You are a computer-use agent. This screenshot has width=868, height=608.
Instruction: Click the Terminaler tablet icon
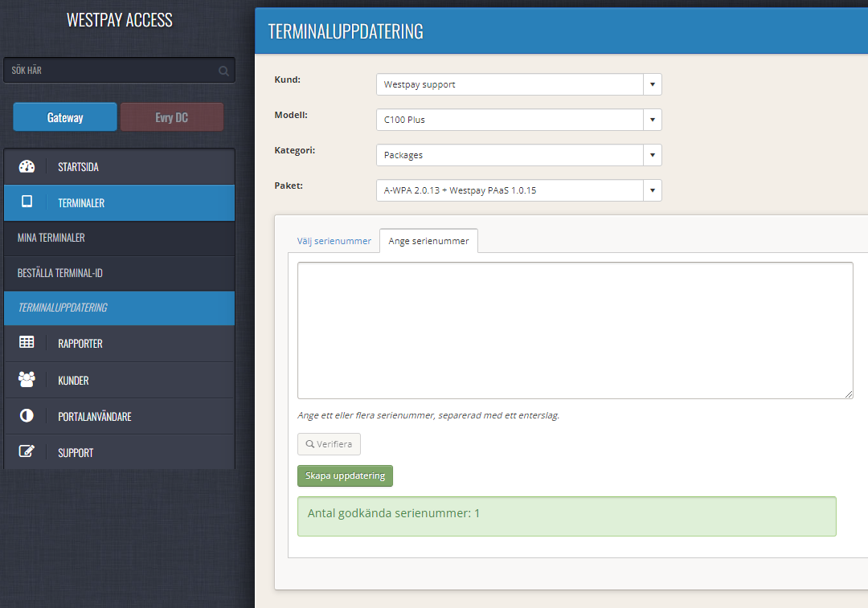[x=27, y=202]
